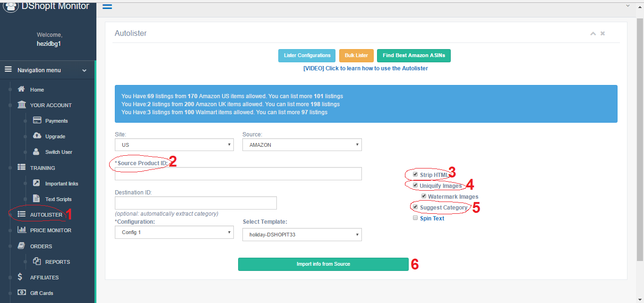644x303 pixels.
Task: Click the Import info from Source button
Action: pos(323,264)
